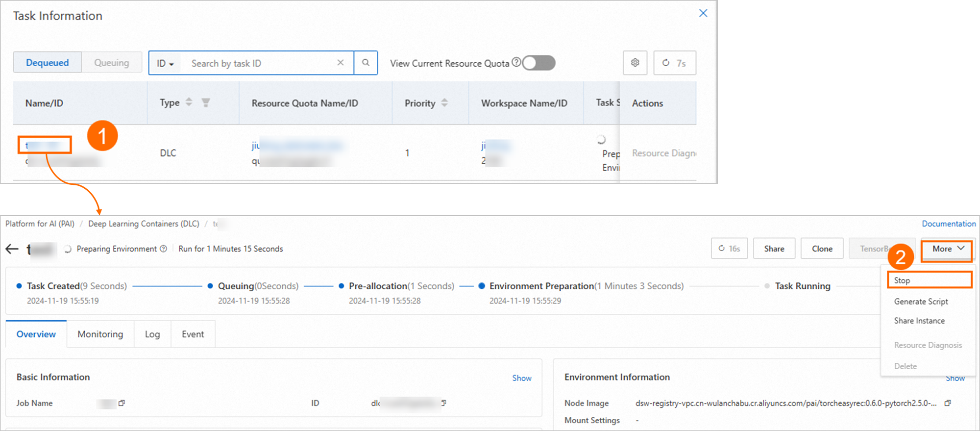Click the search magnifier icon
The height and width of the screenshot is (431, 980).
pyautogui.click(x=366, y=63)
